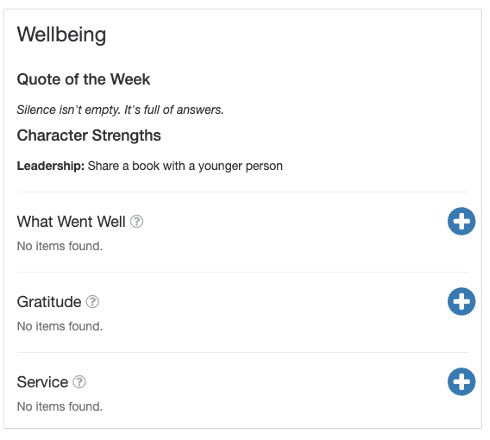Click No items found under What Went Well
Viewport: 490px width, 440px height.
coord(60,246)
